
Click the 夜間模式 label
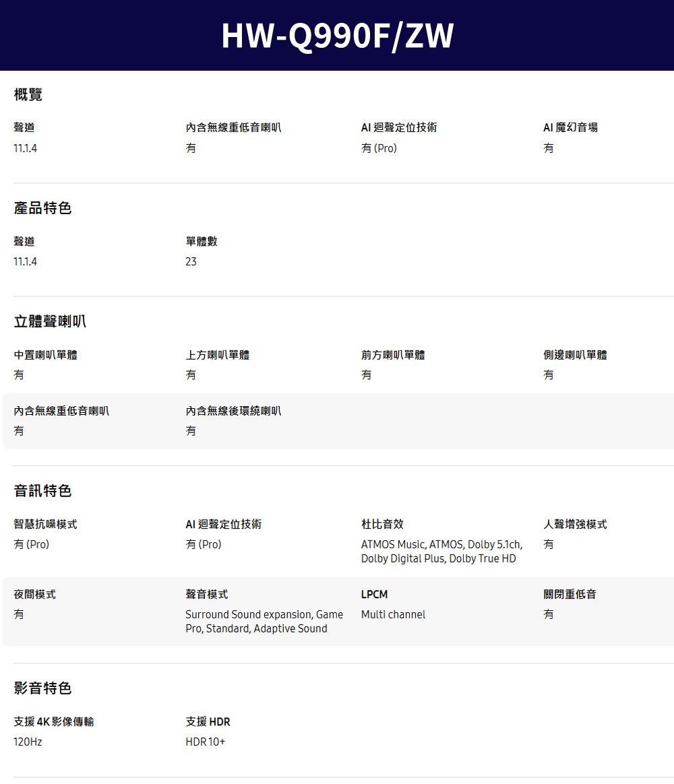[34, 595]
